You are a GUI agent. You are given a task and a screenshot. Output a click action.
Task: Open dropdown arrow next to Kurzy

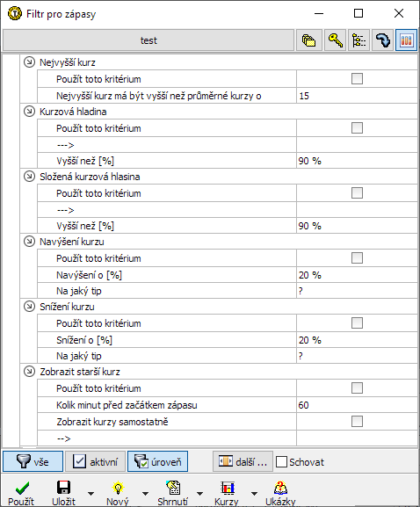point(255,494)
